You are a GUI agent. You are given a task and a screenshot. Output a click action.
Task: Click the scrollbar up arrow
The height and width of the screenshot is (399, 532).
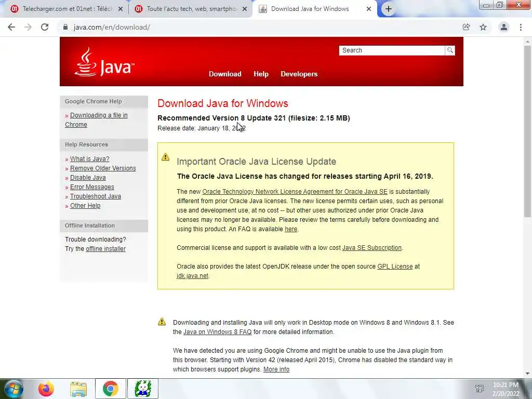coord(527,42)
